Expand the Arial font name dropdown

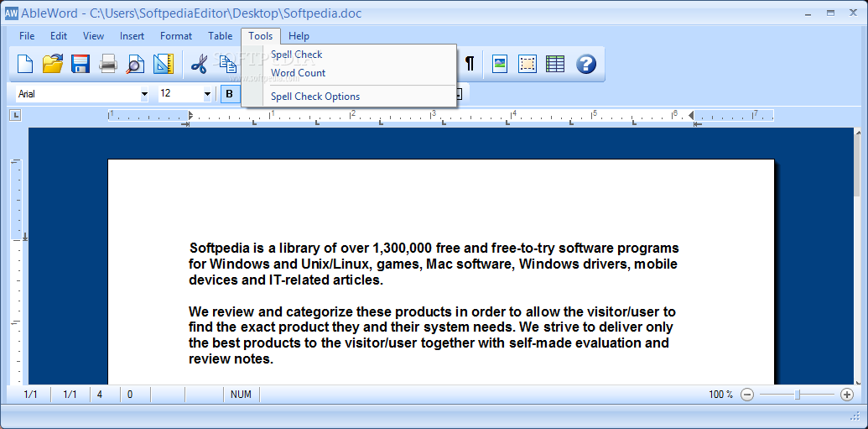tap(144, 94)
